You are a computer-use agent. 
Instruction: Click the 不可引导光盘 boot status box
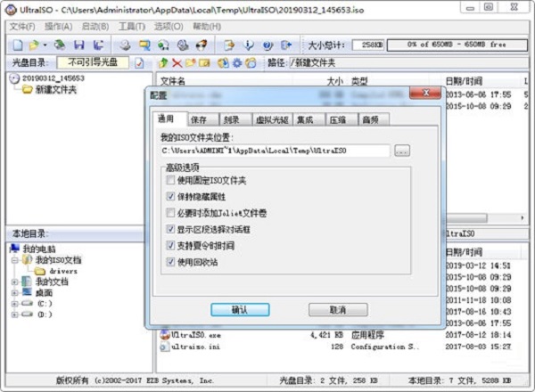(93, 62)
